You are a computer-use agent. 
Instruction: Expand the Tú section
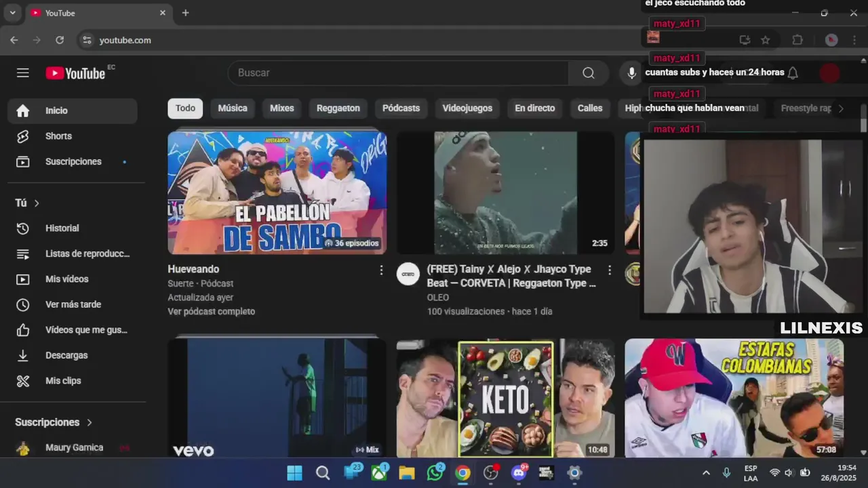[x=28, y=203]
